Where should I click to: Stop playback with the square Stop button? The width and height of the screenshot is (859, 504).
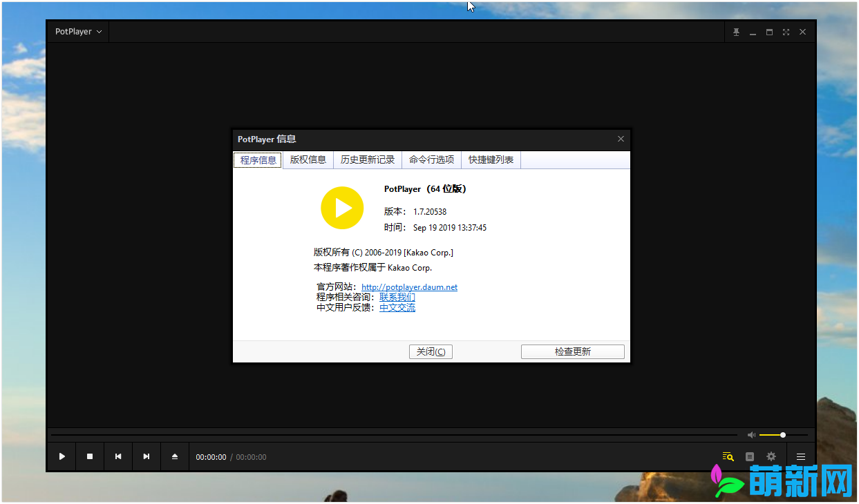(90, 456)
